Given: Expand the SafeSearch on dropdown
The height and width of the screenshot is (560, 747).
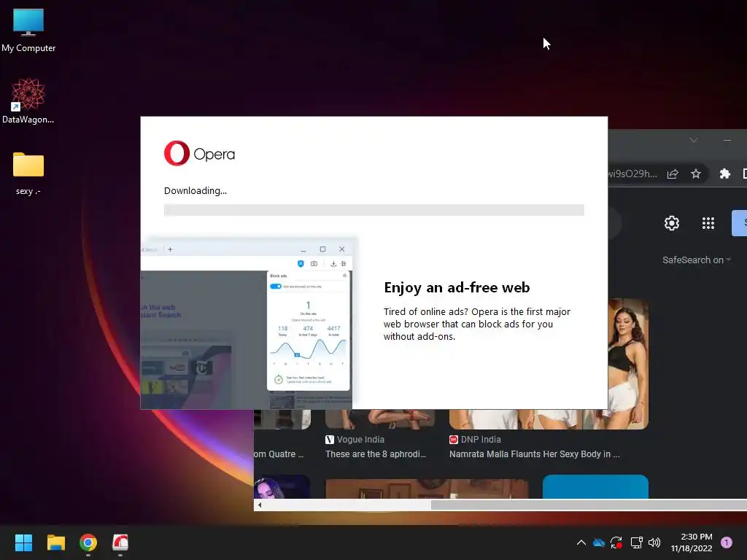Looking at the screenshot, I should (x=696, y=260).
